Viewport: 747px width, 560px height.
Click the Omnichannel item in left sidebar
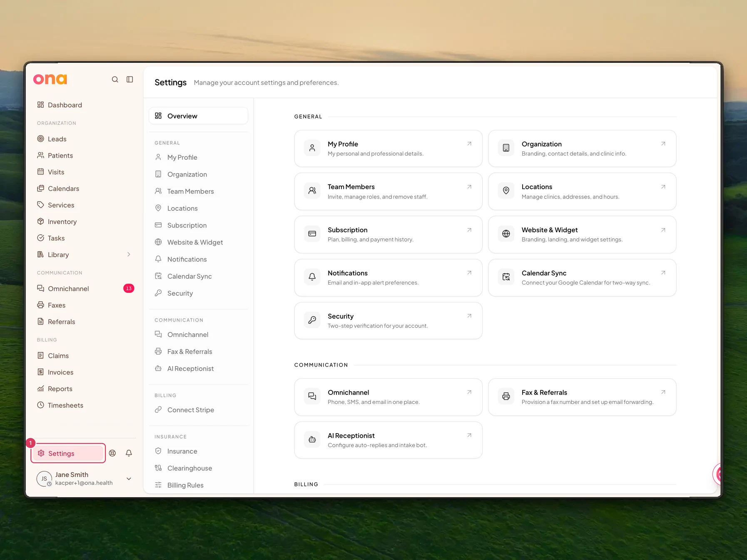(x=85, y=289)
